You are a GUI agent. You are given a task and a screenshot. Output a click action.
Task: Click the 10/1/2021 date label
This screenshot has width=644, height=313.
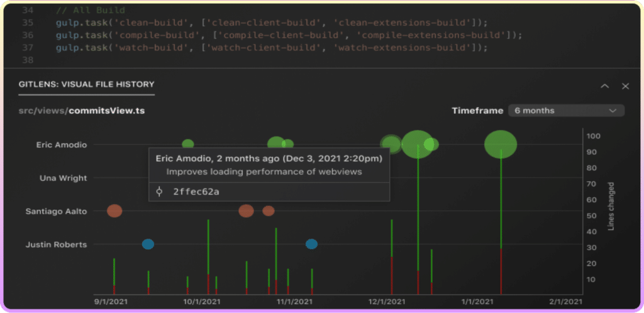pyautogui.click(x=202, y=302)
